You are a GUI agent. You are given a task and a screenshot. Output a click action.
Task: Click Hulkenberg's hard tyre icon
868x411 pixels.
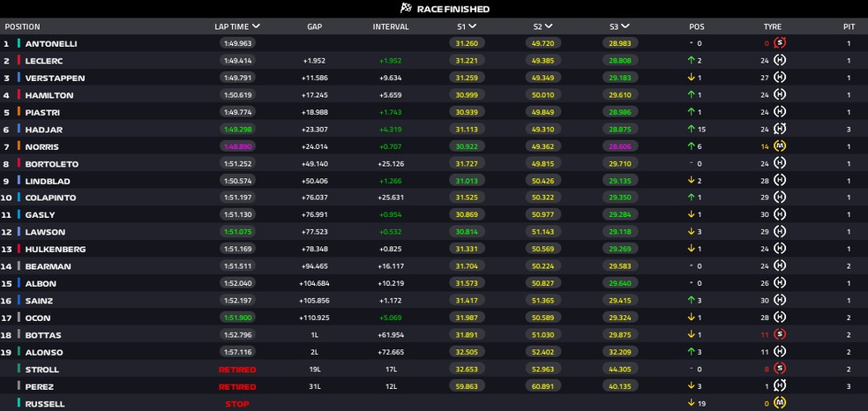pyautogui.click(x=780, y=249)
